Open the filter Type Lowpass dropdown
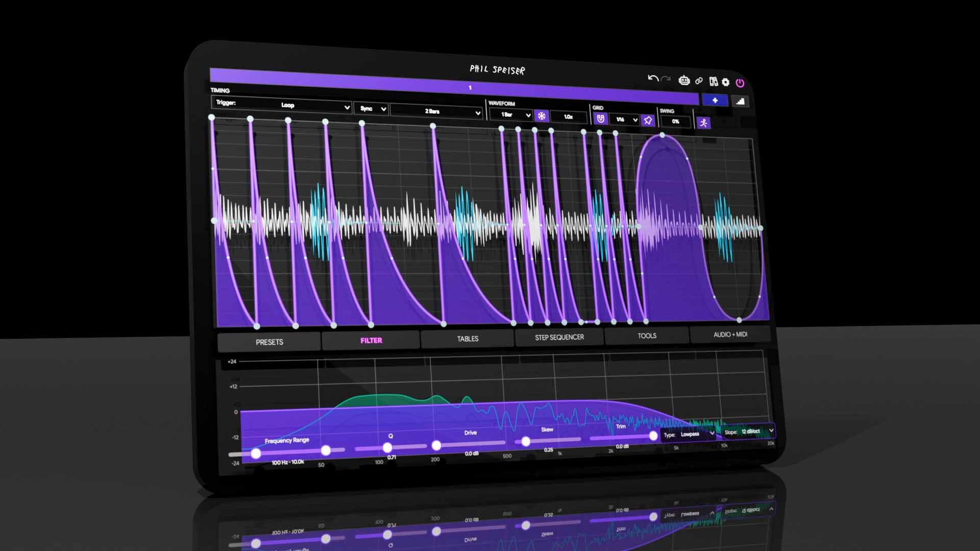980x551 pixels. click(x=689, y=434)
